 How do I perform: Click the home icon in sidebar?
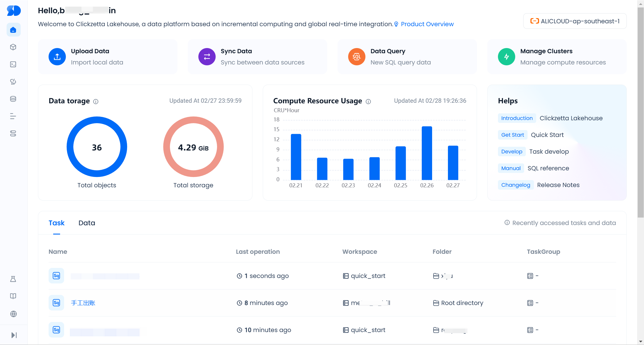pyautogui.click(x=13, y=30)
